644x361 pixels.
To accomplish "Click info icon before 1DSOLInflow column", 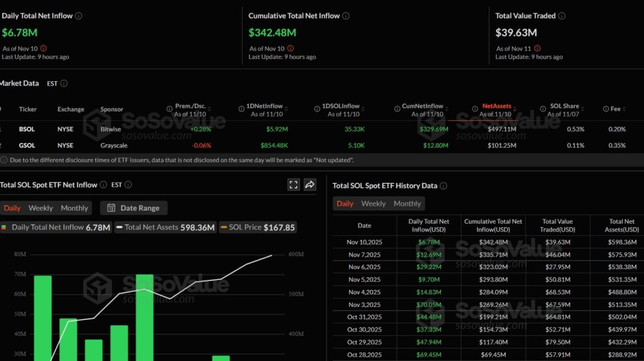I will [x=317, y=109].
